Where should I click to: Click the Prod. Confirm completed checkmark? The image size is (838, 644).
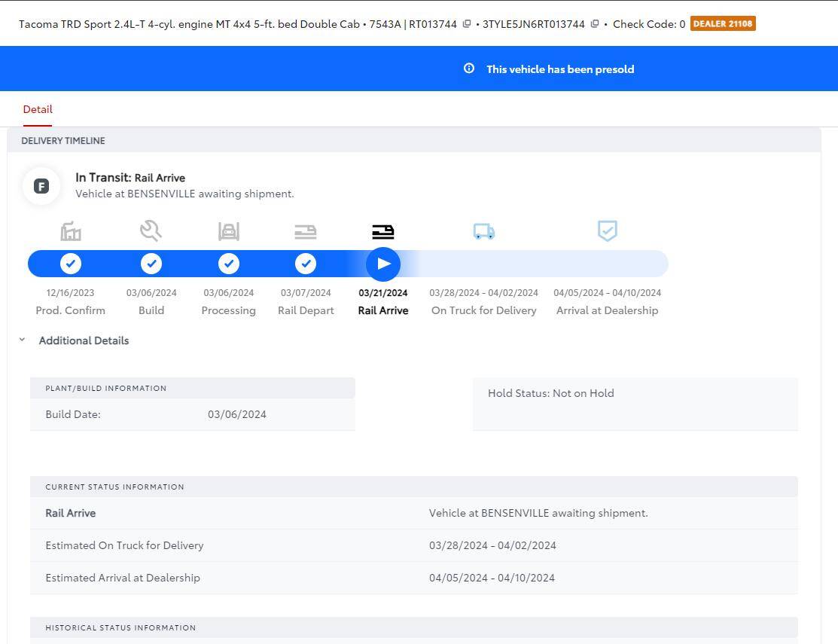[x=71, y=264]
